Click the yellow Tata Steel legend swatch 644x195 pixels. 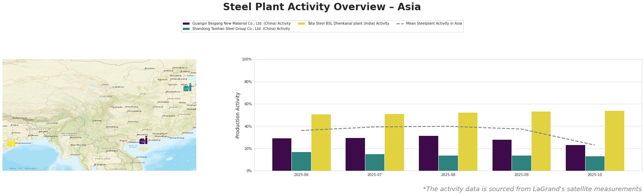tap(302, 24)
